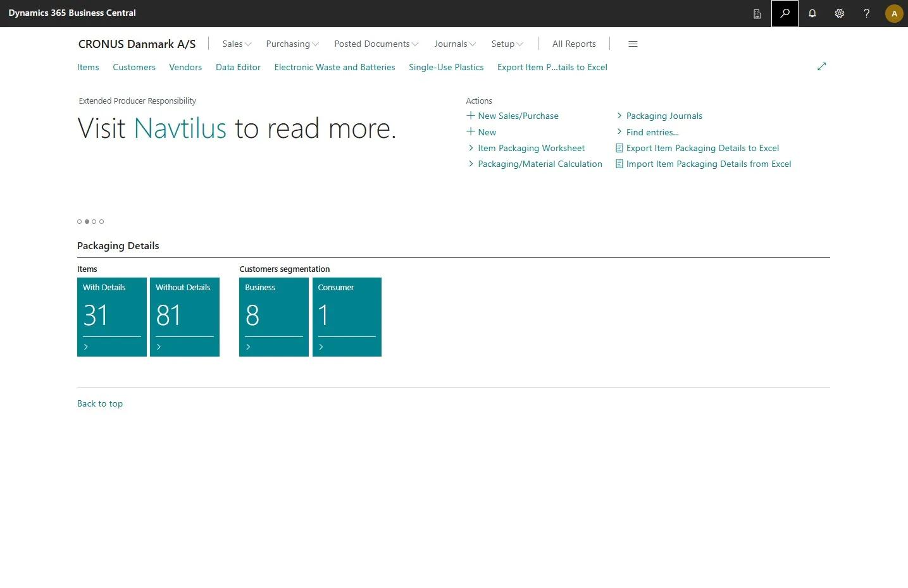The width and height of the screenshot is (908, 588).
Task: Expand the Packaging Journals action
Action: (x=619, y=116)
